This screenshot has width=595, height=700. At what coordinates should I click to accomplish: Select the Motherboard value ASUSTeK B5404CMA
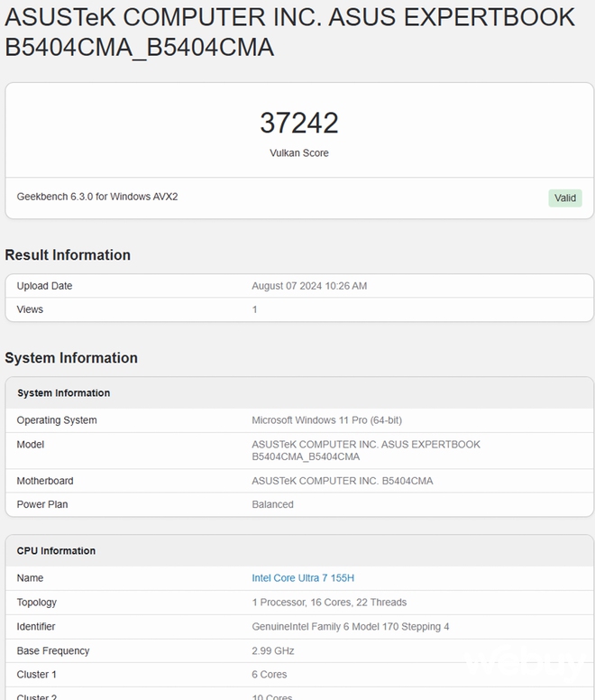click(343, 482)
